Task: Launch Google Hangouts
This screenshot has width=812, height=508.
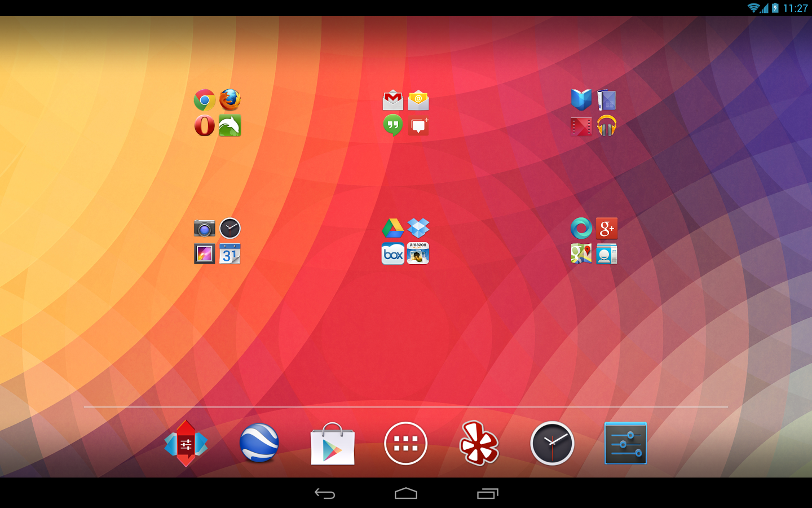Action: (392, 125)
